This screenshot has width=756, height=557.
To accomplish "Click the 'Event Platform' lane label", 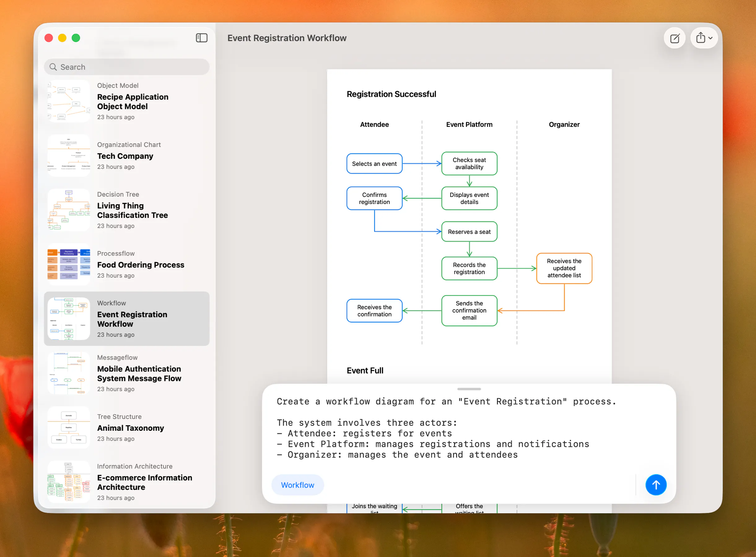I will click(x=469, y=124).
